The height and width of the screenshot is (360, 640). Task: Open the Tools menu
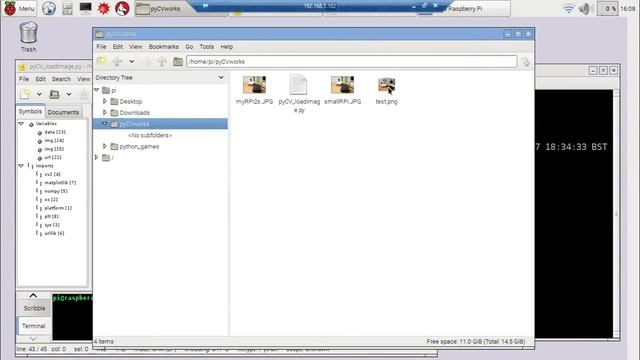(x=207, y=47)
